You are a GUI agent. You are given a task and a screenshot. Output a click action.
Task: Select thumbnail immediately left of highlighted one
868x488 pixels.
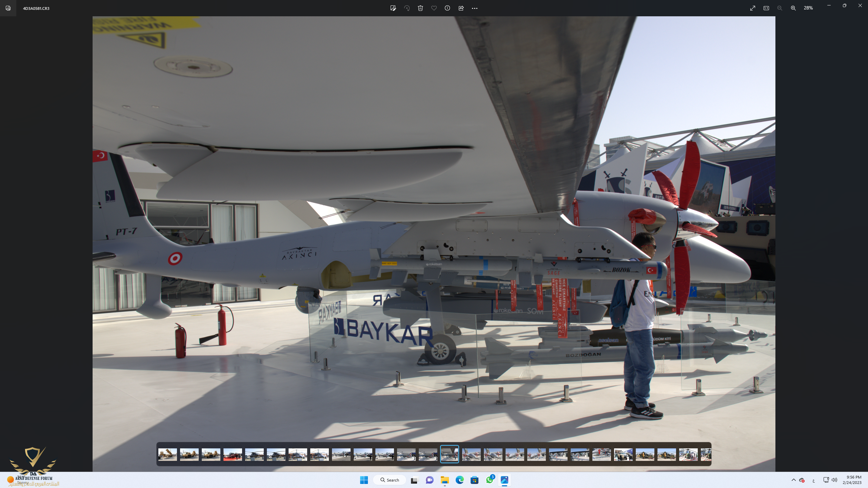coord(428,454)
